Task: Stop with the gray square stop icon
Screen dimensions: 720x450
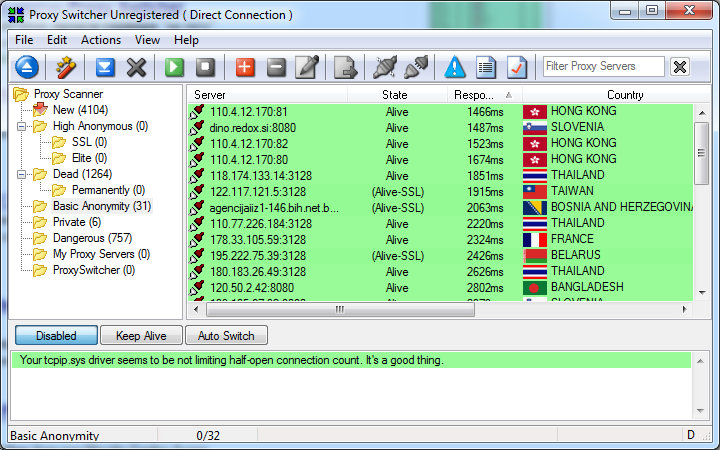Action: [205, 67]
